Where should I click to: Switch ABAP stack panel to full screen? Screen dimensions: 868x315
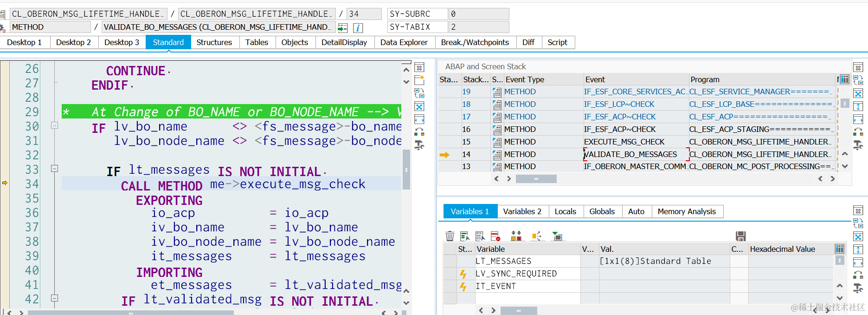tap(858, 93)
